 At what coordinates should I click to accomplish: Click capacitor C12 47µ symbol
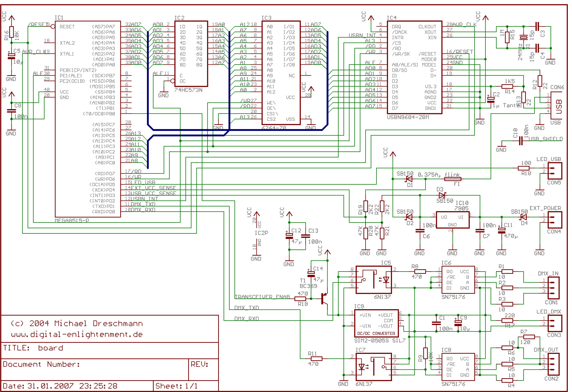pos(289,236)
